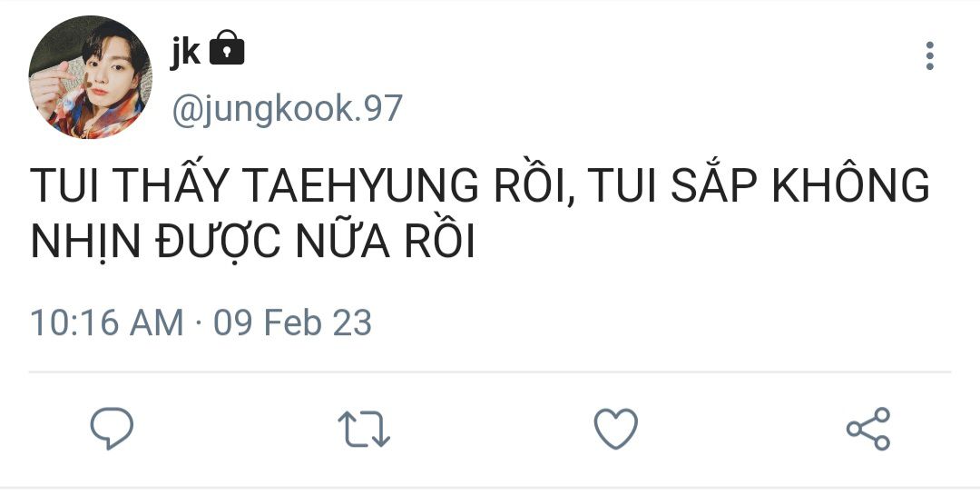980x495 pixels.
Task: Open the three-dot more options menu
Action: [x=930, y=55]
